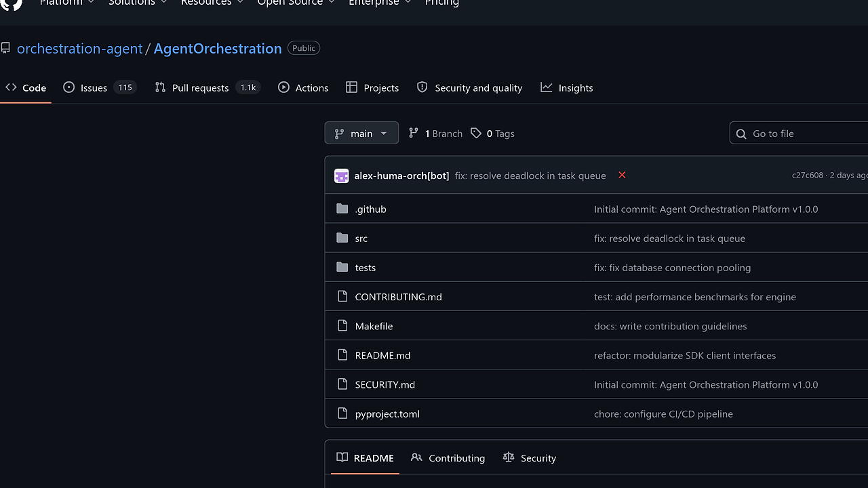Viewport: 868px width, 488px height.
Task: Open SECURITY.md file name
Action: 385,384
